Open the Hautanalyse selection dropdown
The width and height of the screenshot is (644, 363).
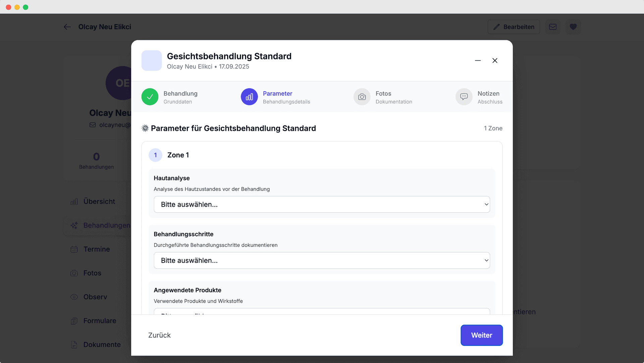322,204
